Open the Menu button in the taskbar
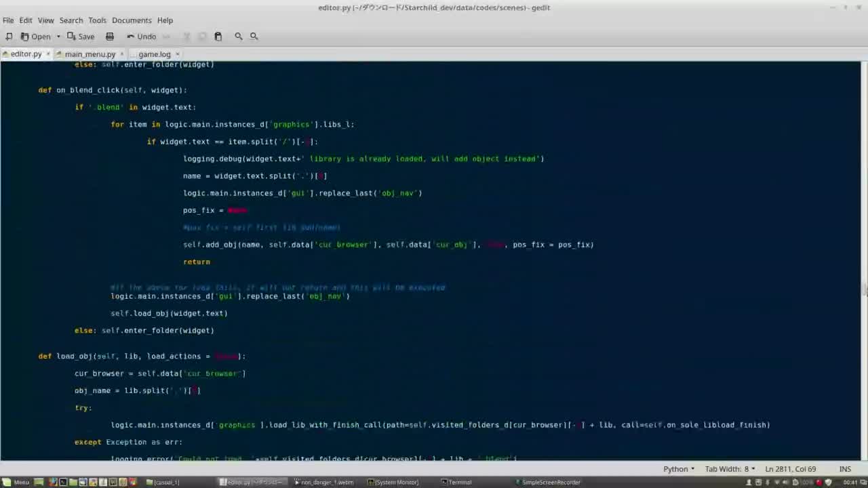This screenshot has width=868, height=488. click(16, 482)
